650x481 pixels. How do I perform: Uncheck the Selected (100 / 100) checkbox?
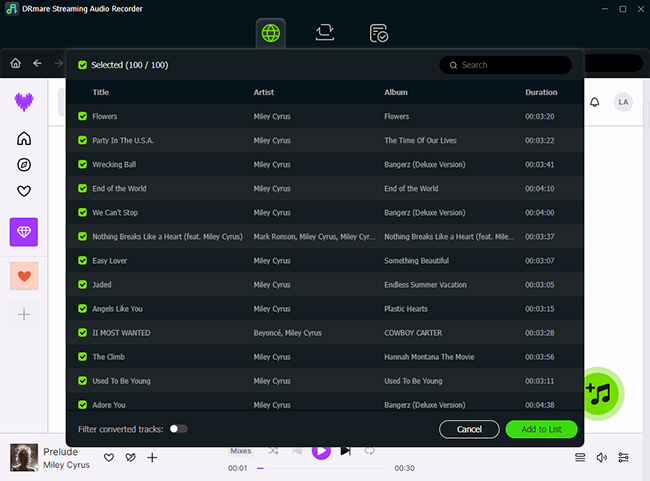pos(82,65)
